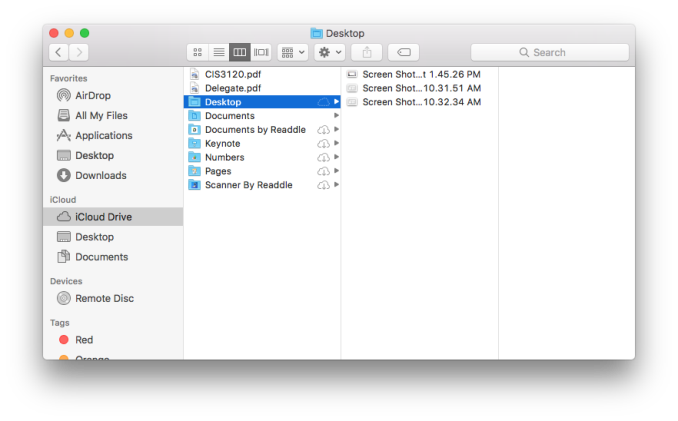Image resolution: width=678 pixels, height=421 pixels.
Task: Select iCloud Drive in the sidebar
Action: (x=113, y=217)
